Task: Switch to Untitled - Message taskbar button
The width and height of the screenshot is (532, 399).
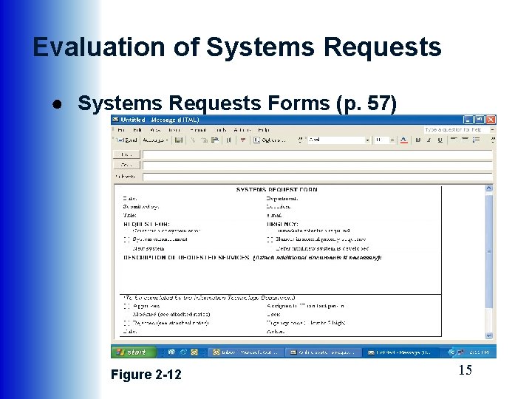Action: [400, 352]
